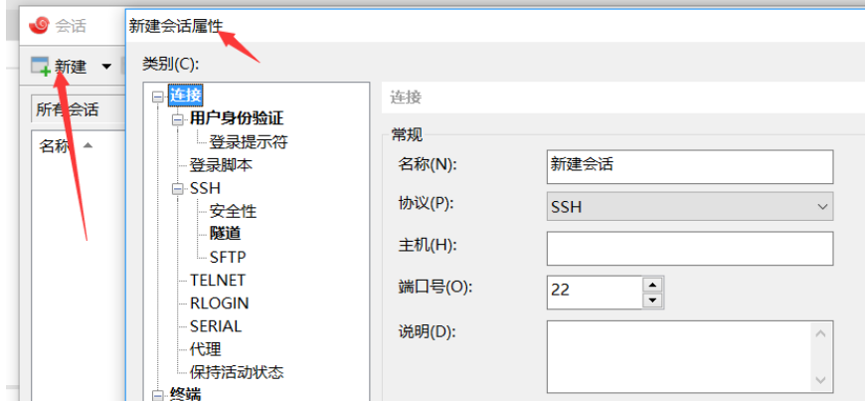Viewport: 868px width, 401px height.
Task: Open the 协议(P) SSH dropdown
Action: coord(690,206)
